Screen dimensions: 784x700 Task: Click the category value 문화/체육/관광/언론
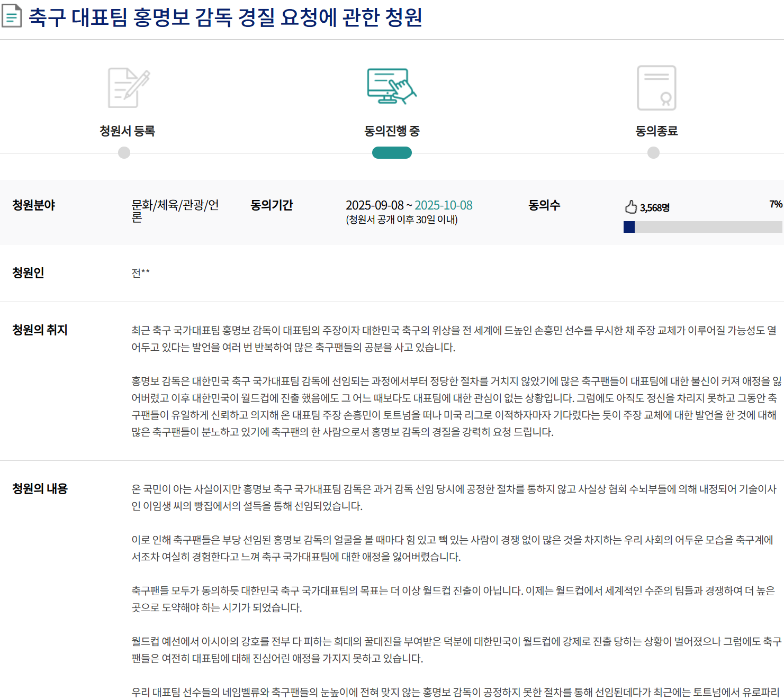[175, 211]
